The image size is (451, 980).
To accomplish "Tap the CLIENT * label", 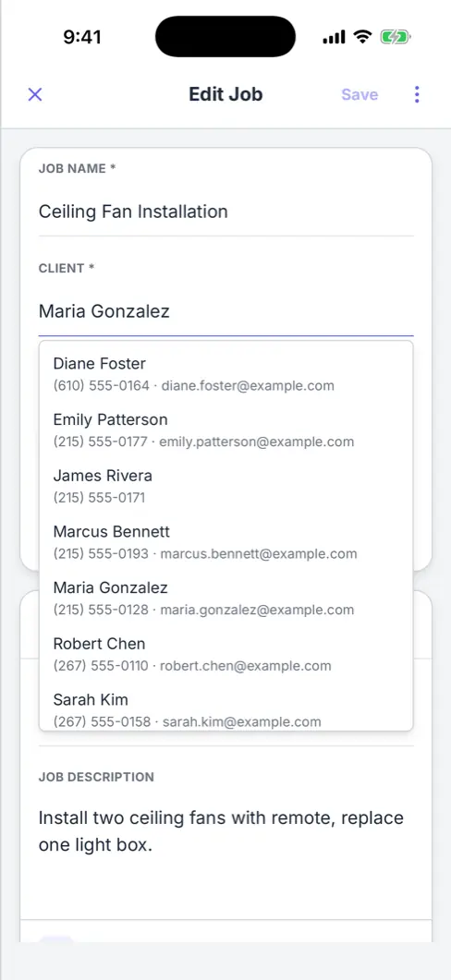I will click(67, 268).
